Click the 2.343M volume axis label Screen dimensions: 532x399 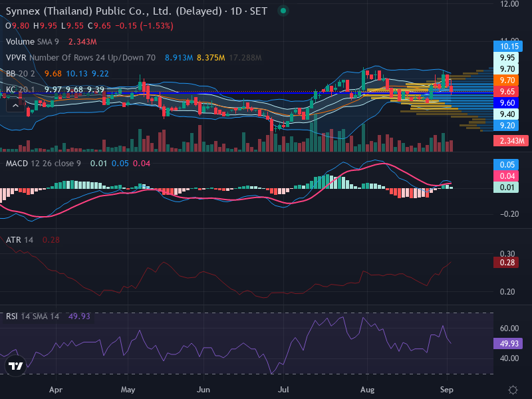coord(511,141)
